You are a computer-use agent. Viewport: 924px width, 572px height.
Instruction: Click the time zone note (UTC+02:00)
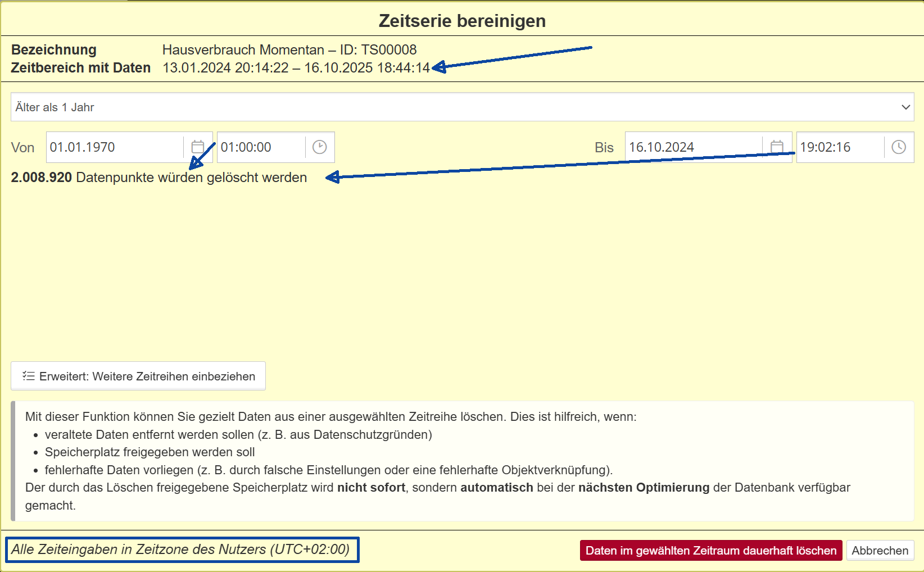tap(181, 550)
